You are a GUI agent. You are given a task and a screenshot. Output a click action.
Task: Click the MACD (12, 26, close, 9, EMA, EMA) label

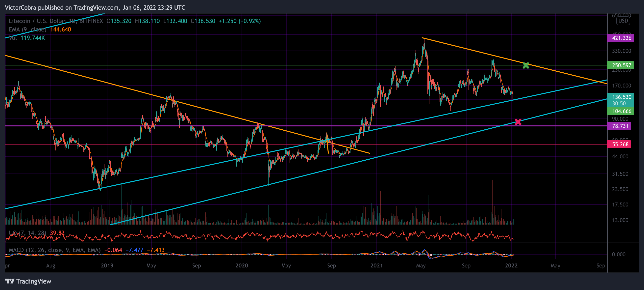pos(55,250)
